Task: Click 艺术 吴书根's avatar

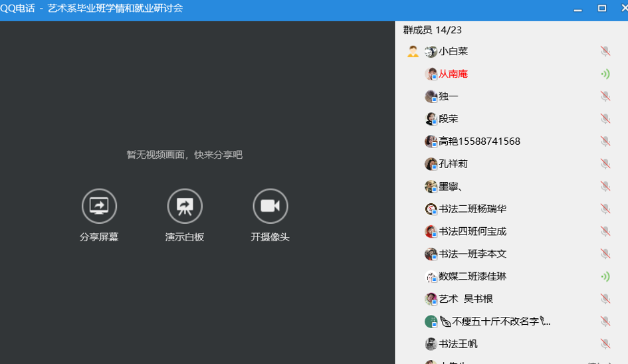Action: point(431,299)
